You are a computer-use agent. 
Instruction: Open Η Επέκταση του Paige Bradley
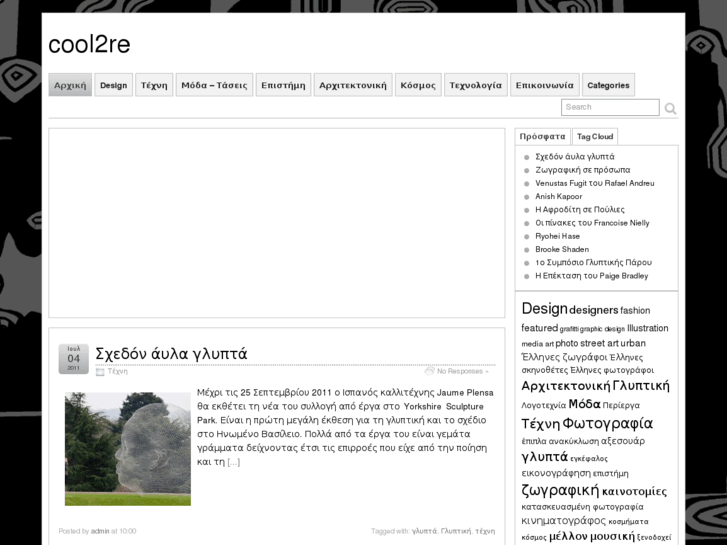click(x=591, y=276)
